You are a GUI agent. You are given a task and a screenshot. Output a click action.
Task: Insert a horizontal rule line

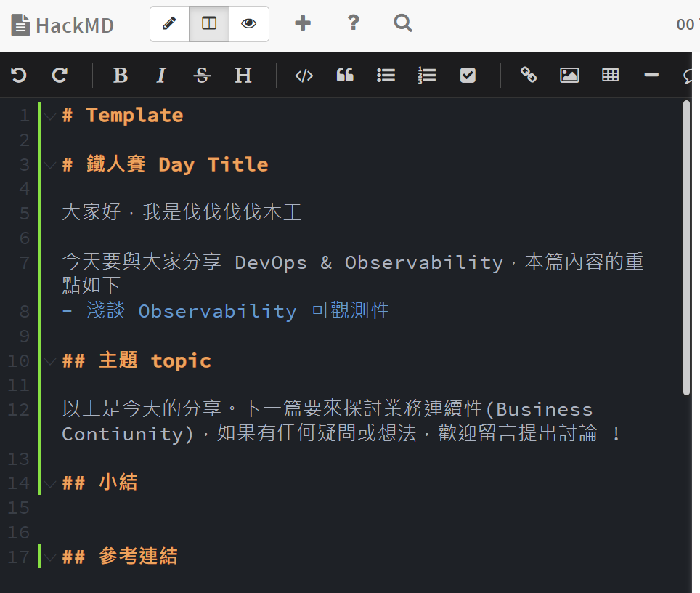tap(651, 75)
